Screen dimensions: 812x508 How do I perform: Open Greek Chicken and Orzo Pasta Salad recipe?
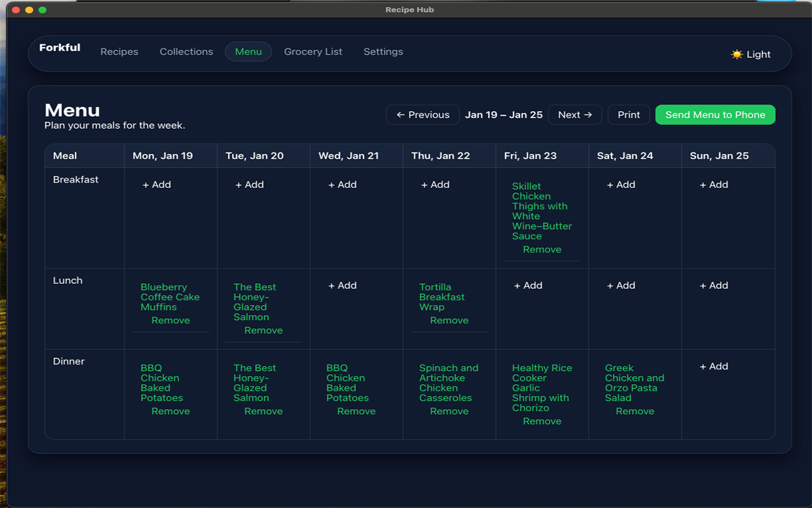click(634, 383)
